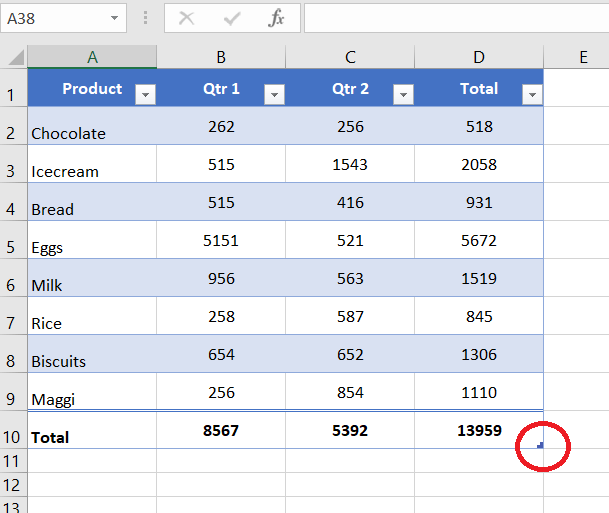609x513 pixels.
Task: Click into the formula bar input
Action: [x=456, y=18]
